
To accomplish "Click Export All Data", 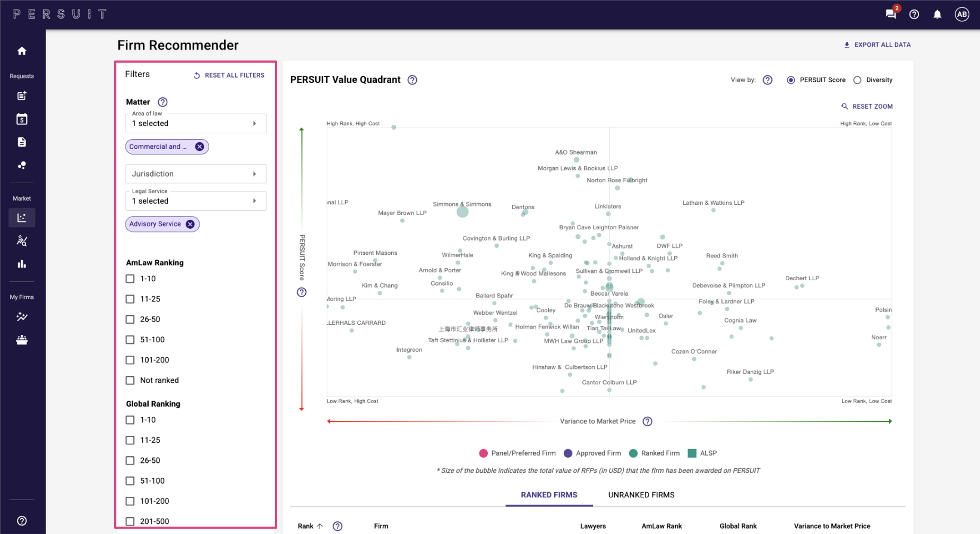I will tap(877, 45).
